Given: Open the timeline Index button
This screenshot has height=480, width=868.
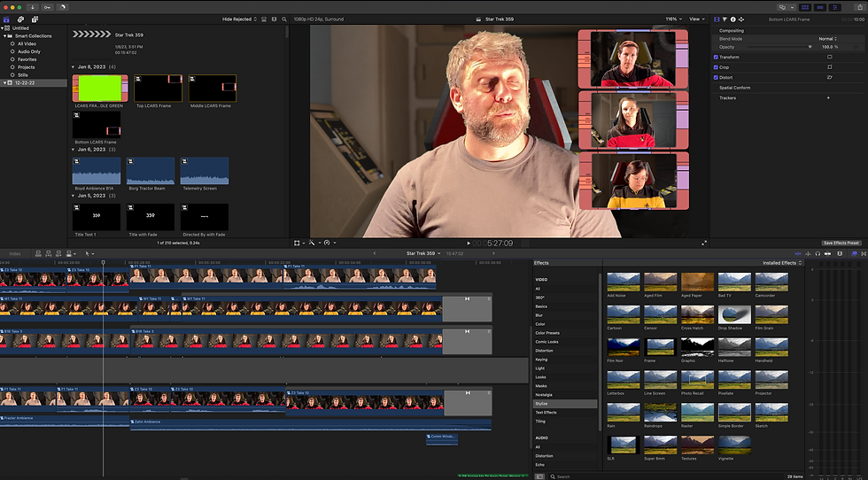Looking at the screenshot, I should (x=15, y=253).
